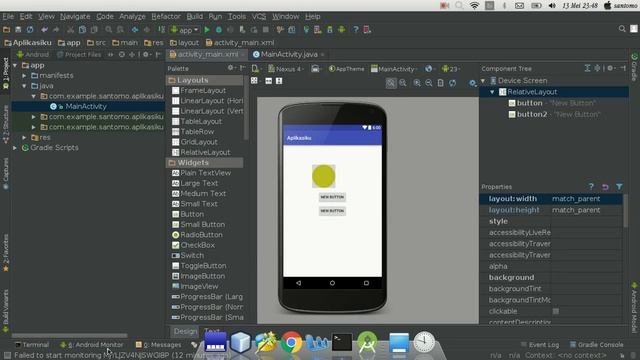
Task: Open the Android project view dropdown
Action: click(x=33, y=54)
